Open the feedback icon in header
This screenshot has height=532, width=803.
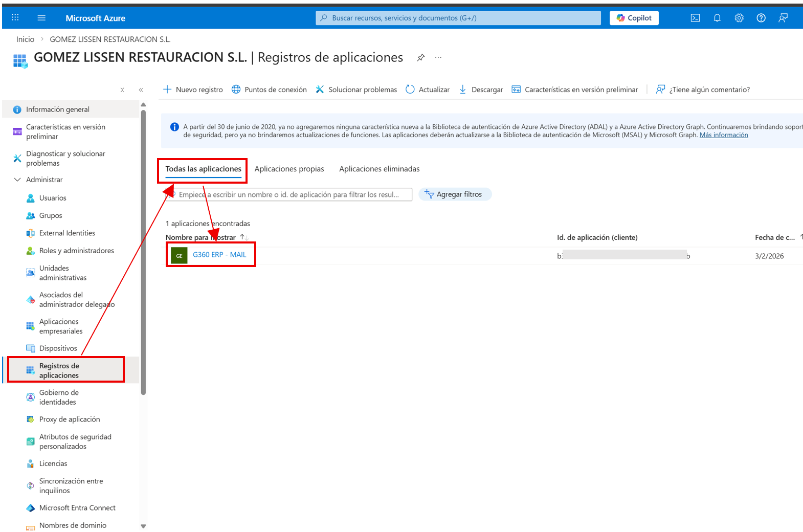783,18
